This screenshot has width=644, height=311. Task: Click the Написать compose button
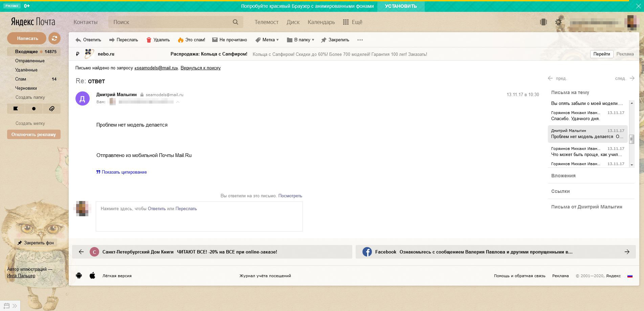[27, 38]
